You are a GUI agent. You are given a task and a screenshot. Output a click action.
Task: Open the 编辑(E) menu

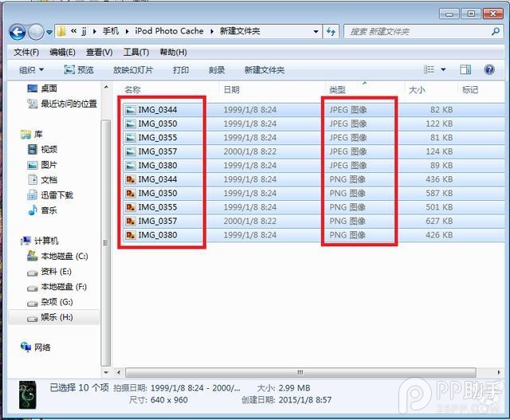(62, 52)
